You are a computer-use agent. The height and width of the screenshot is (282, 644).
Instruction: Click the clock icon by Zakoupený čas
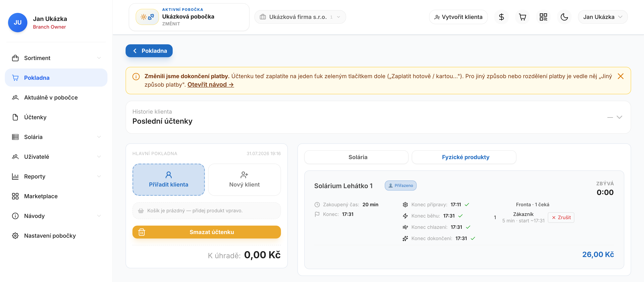pyautogui.click(x=317, y=205)
